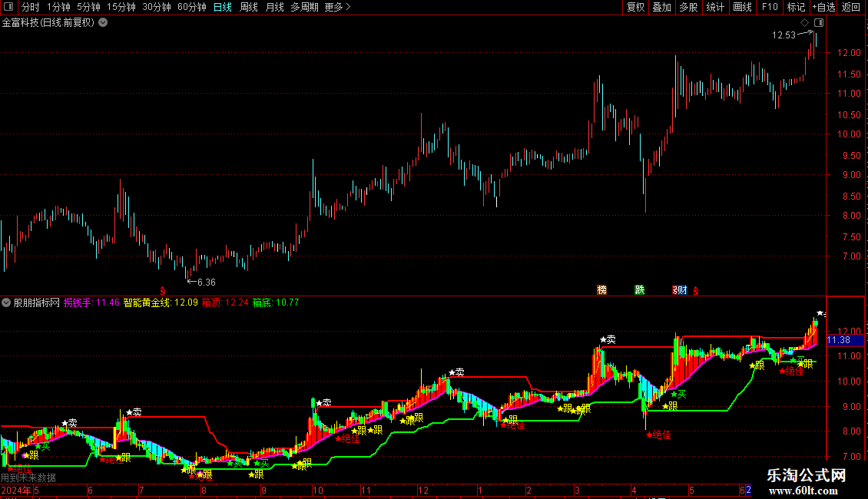Open the 股朋指标网 indicator dropdown arrow
The height and width of the screenshot is (499, 868).
click(x=6, y=302)
